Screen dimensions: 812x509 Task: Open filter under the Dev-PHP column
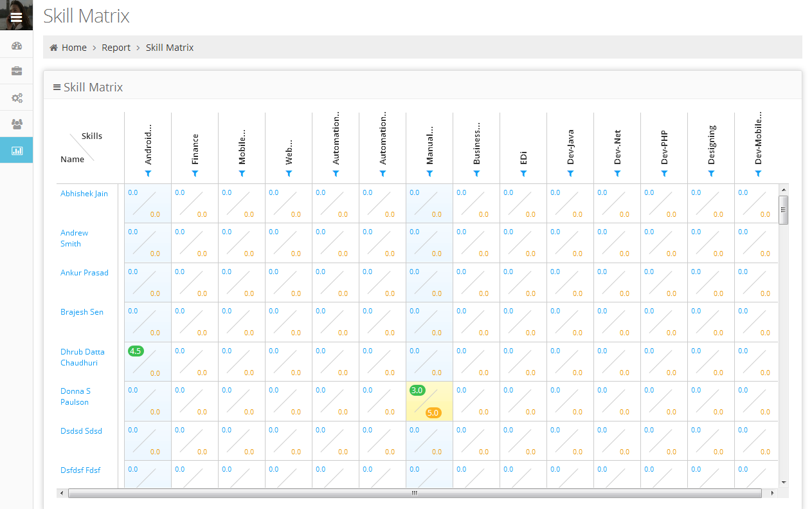[664, 174]
